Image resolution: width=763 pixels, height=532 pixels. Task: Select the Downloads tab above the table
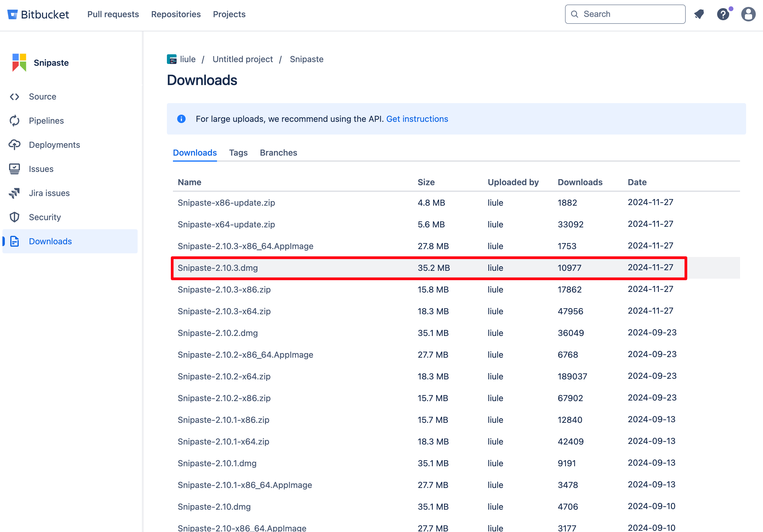pyautogui.click(x=195, y=153)
